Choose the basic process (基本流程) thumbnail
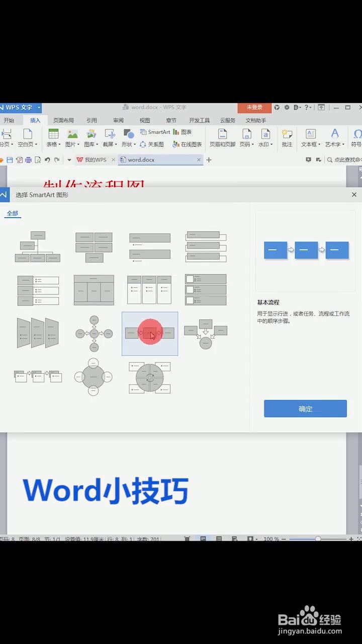The height and width of the screenshot is (644, 362). pyautogui.click(x=150, y=334)
